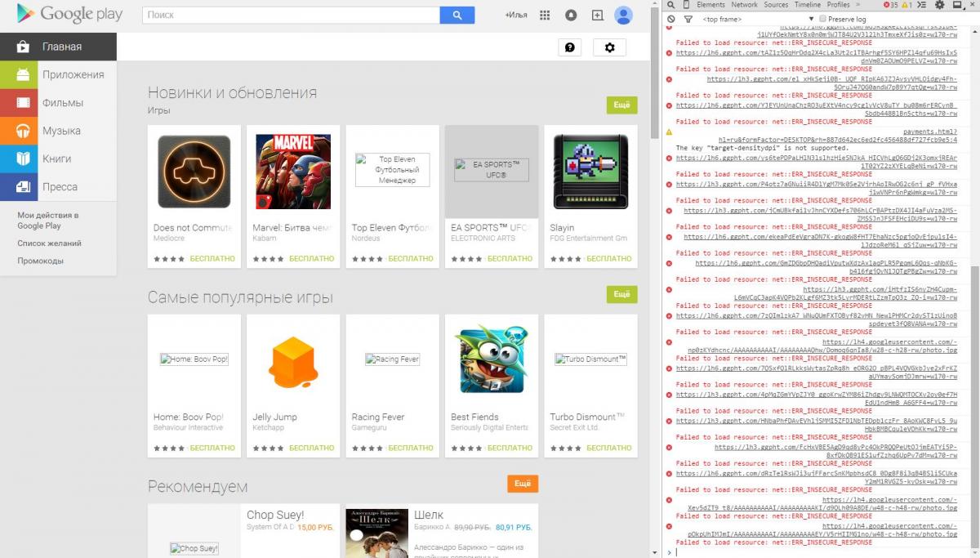
Task: Open Список желаний link
Action: [x=50, y=243]
